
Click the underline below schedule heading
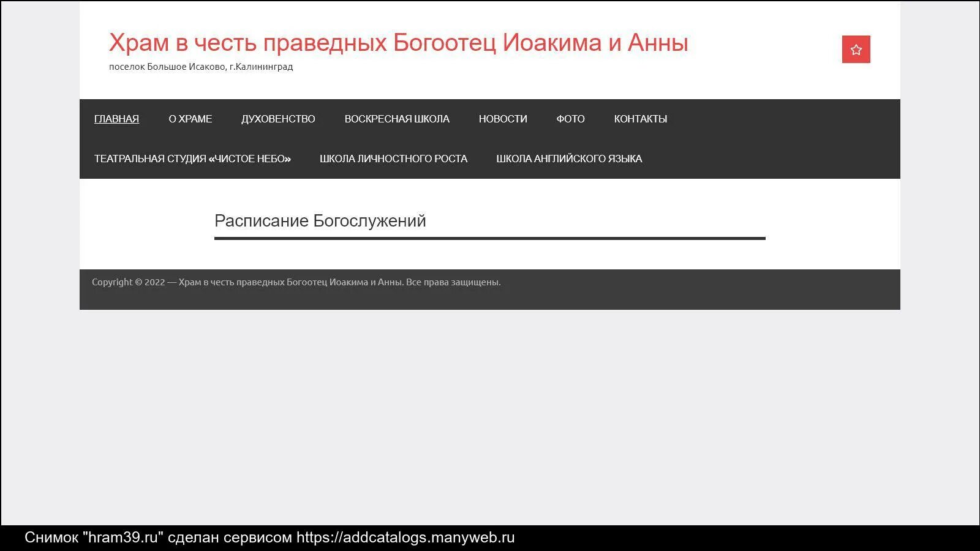pyautogui.click(x=489, y=238)
